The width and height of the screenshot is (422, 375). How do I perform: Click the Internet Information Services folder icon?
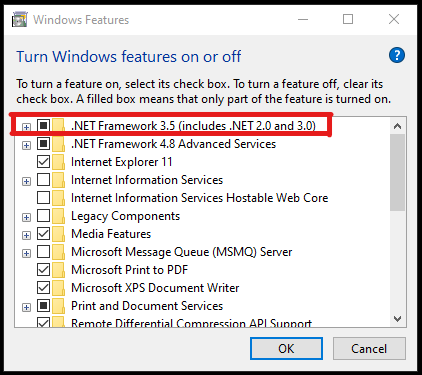click(x=58, y=180)
